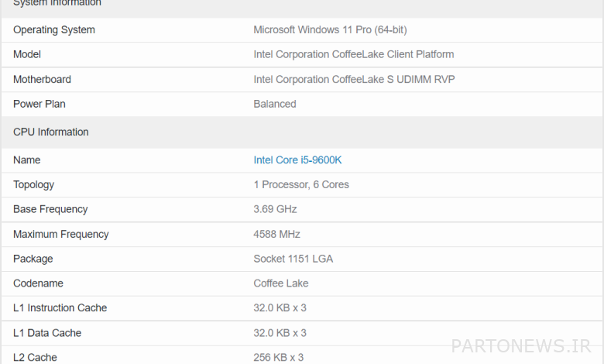Click the 'Topology' label
Image resolution: width=604 pixels, height=364 pixels.
coord(33,185)
